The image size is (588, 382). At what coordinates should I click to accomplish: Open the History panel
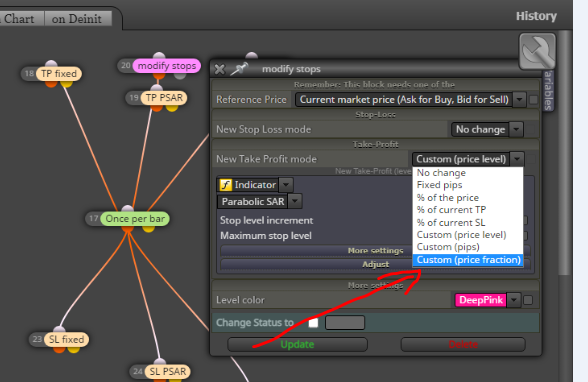coord(536,16)
